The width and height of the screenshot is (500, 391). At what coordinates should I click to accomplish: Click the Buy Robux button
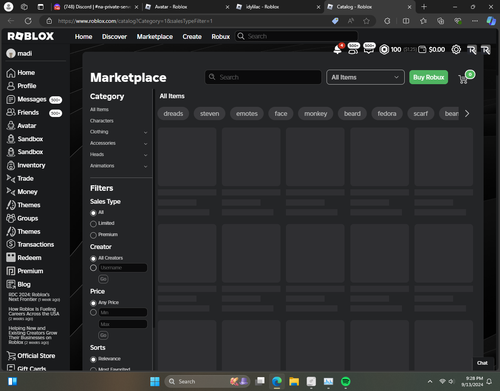428,77
